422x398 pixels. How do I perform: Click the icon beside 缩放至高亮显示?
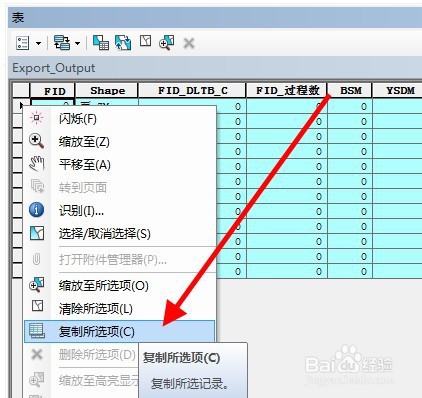click(37, 380)
